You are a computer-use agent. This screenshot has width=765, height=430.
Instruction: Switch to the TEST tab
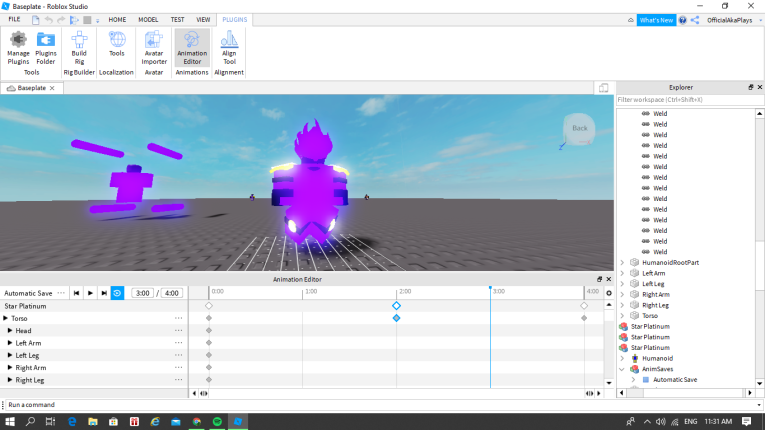tap(177, 20)
